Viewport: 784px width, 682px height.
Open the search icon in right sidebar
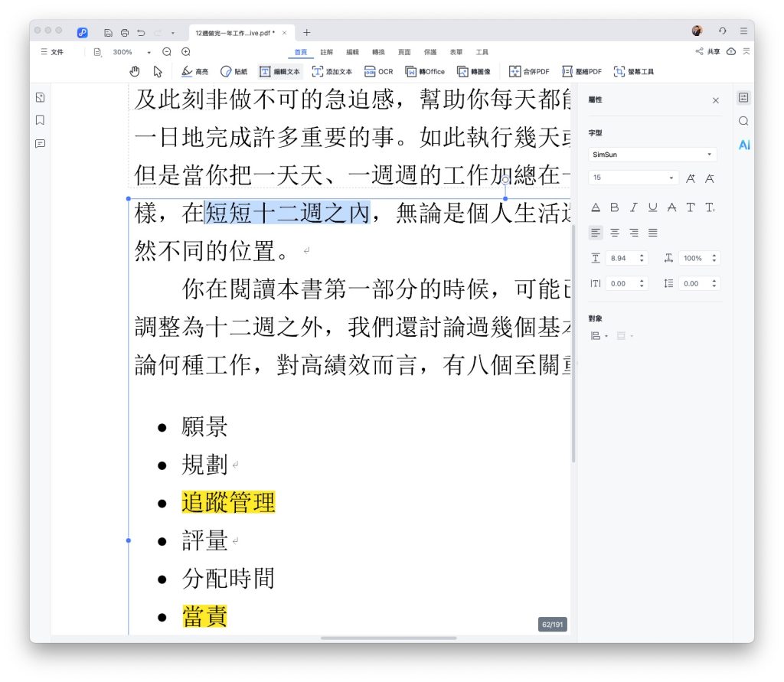point(743,121)
